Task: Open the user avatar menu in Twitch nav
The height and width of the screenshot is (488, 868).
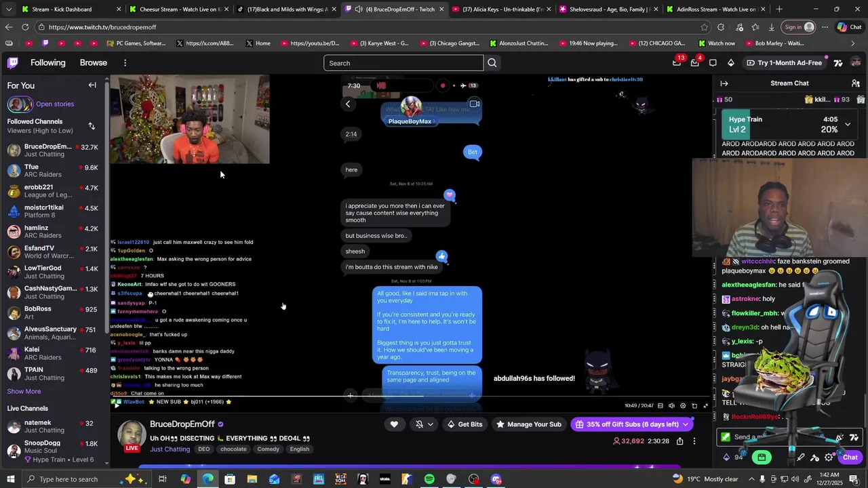Action: tap(856, 62)
